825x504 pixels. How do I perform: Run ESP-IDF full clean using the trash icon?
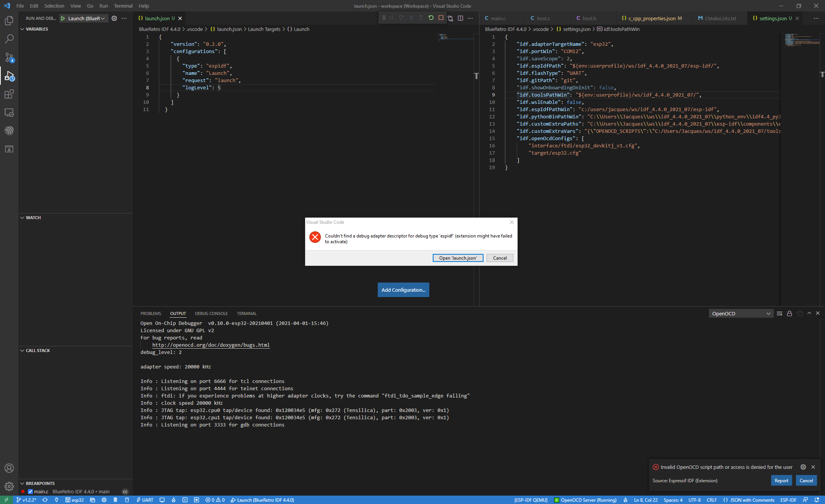115,500
